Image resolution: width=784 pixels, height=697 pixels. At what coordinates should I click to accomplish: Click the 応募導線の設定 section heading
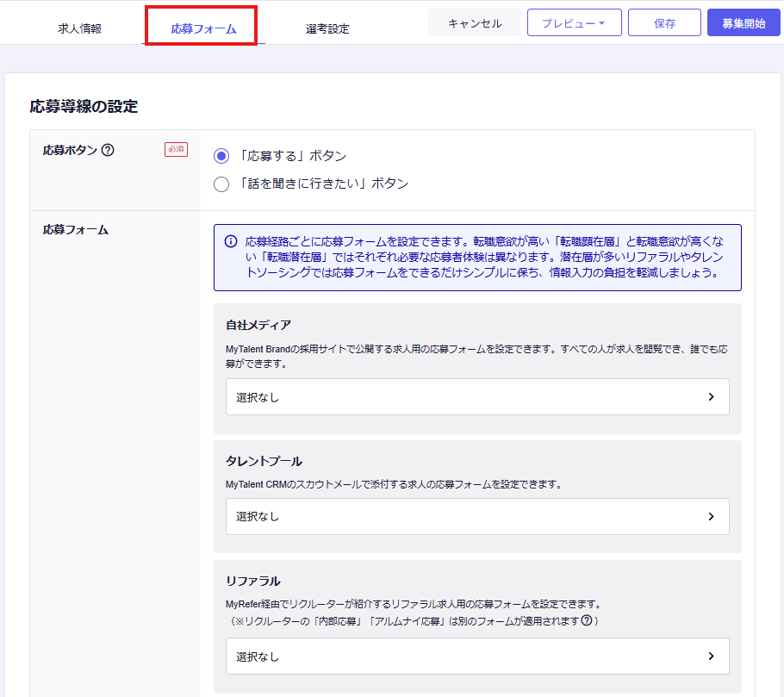coord(84,107)
